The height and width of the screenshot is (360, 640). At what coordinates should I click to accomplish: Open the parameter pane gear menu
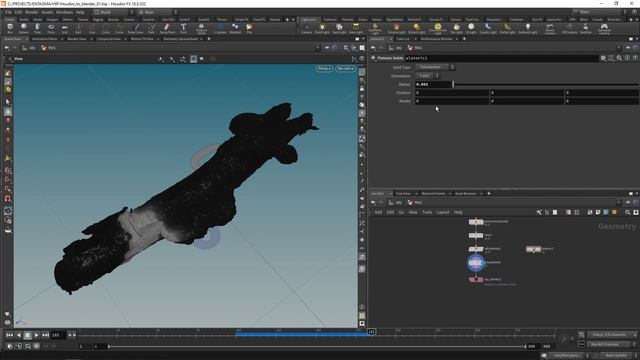pos(603,58)
